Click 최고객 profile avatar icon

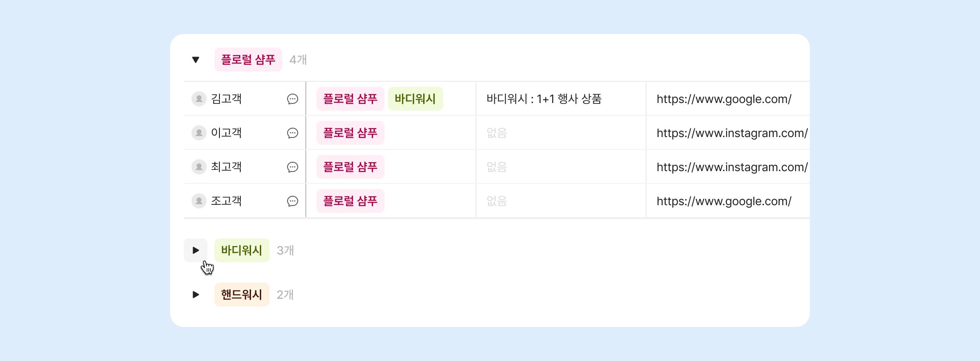[x=199, y=167]
